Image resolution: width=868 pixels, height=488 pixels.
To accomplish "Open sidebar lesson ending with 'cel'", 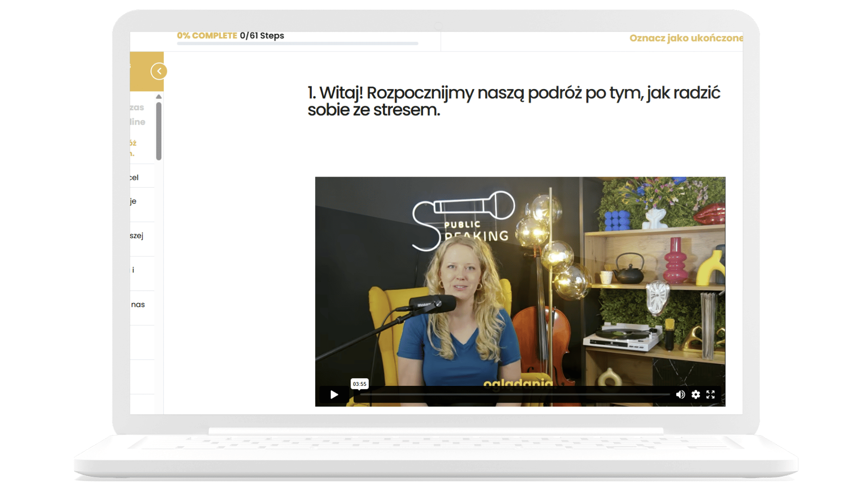I will (135, 178).
